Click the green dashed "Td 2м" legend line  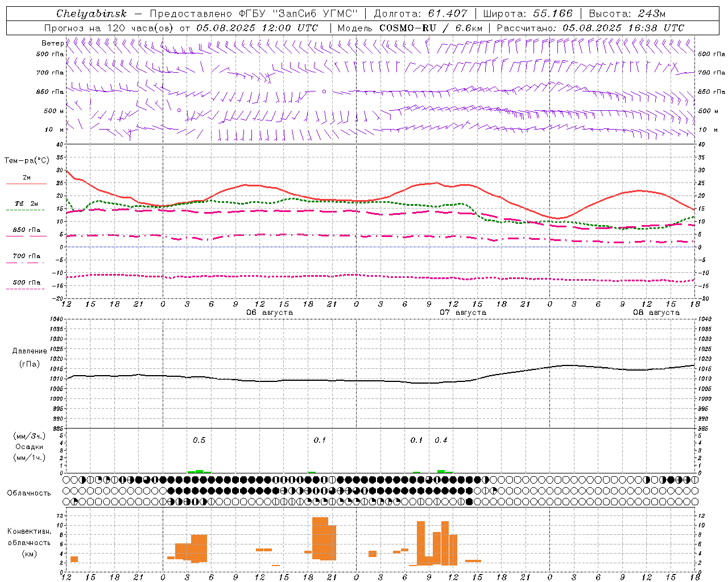[x=25, y=210]
